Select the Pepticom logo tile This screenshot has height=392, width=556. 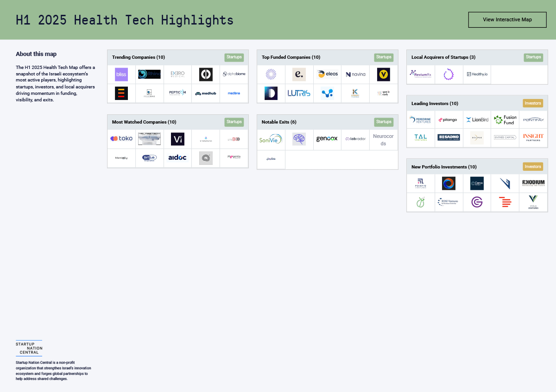pos(177,93)
